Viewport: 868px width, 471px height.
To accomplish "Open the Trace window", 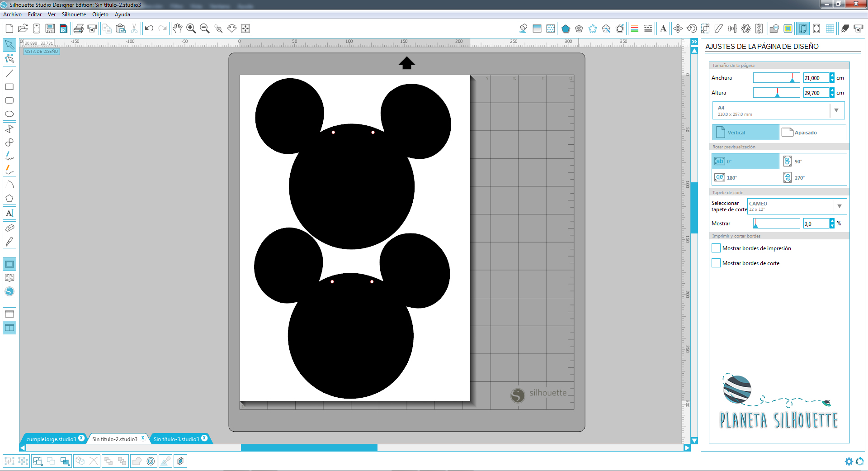I will click(x=788, y=29).
